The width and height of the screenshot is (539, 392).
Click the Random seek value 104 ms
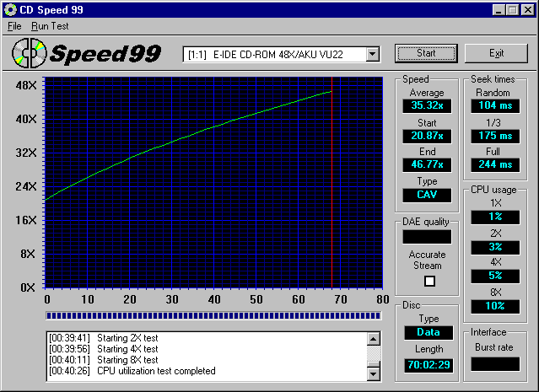click(495, 105)
